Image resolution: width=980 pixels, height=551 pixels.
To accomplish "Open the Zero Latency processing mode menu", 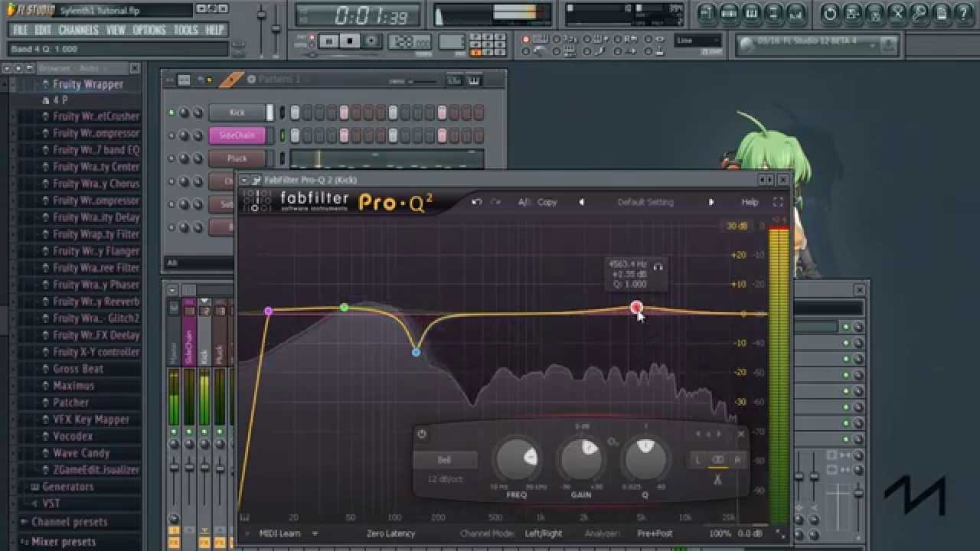I will (x=390, y=533).
